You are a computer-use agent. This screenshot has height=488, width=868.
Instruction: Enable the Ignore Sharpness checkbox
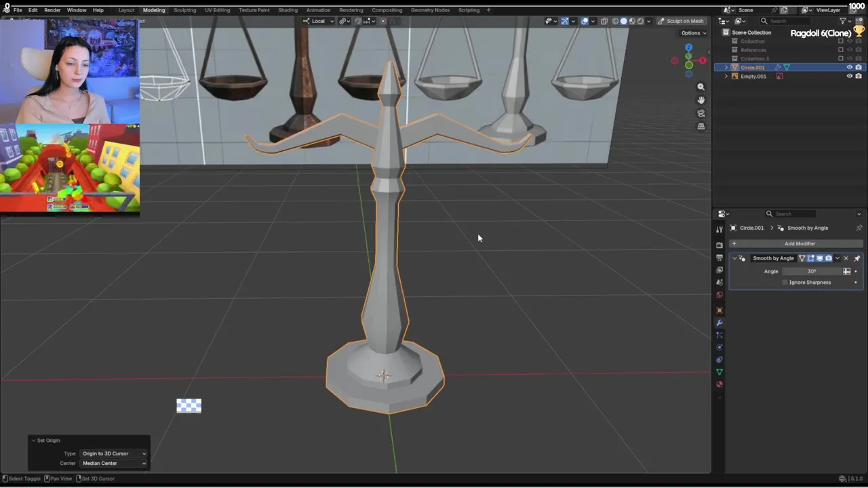click(x=785, y=283)
